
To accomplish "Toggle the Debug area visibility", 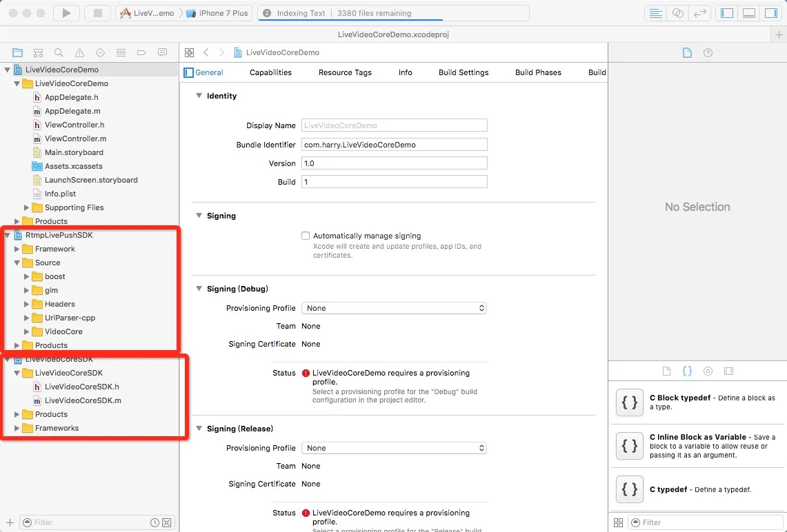I will 749,13.
